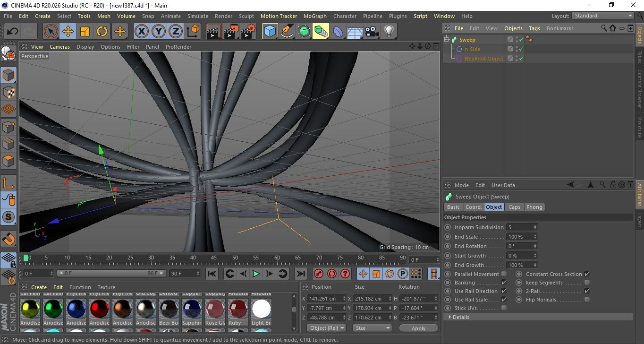Switch to Texture mode icon

tap(9, 92)
